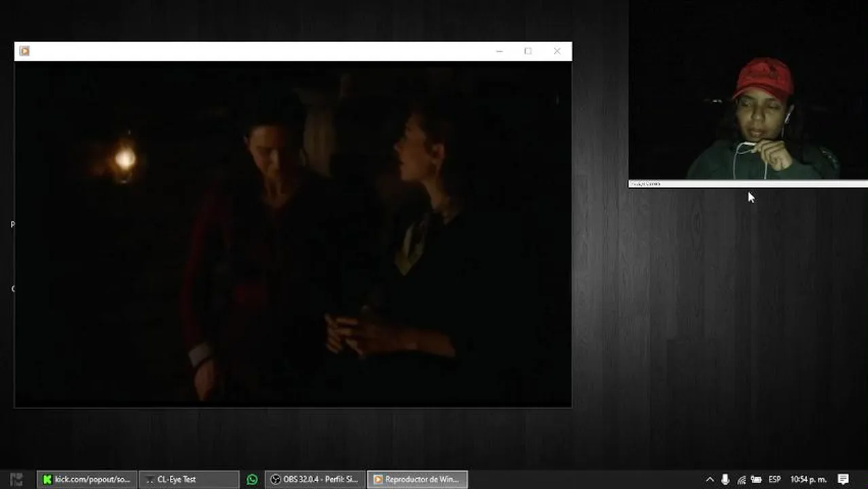Open the Wi-Fi network tray icon
The height and width of the screenshot is (489, 868).
point(741,479)
